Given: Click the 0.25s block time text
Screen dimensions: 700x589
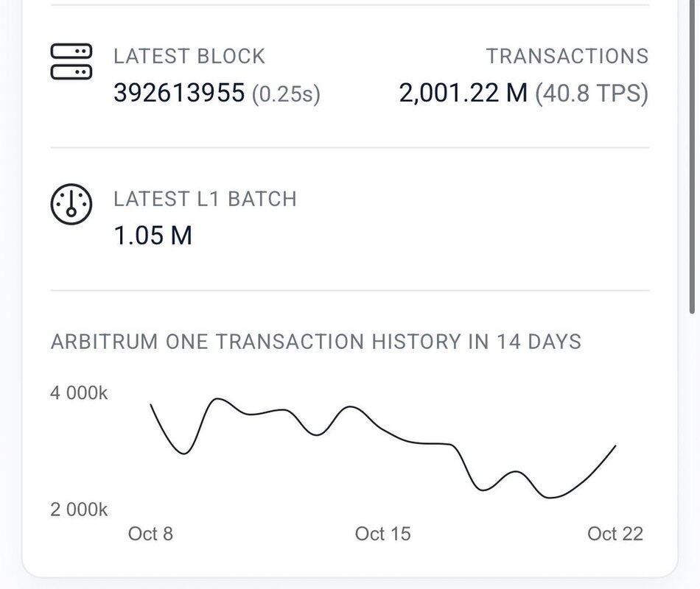Looking at the screenshot, I should point(286,94).
